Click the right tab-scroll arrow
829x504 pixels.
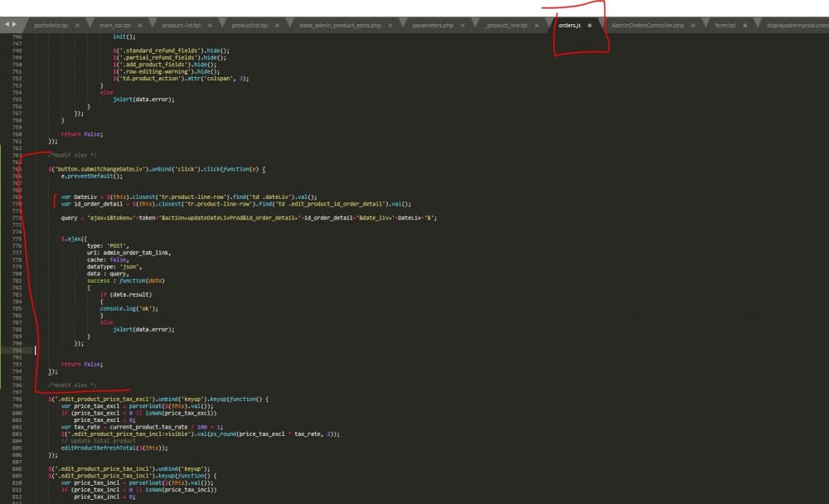[x=13, y=23]
